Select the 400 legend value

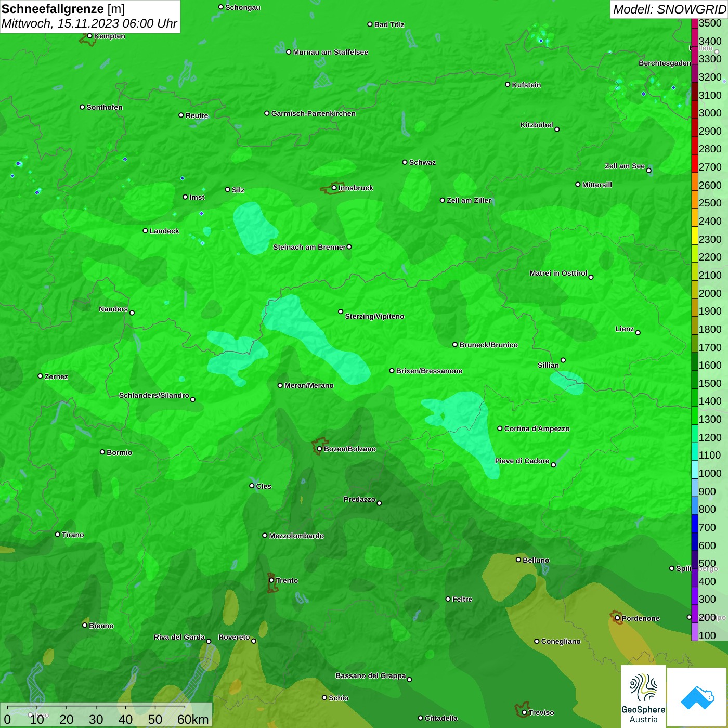click(x=707, y=582)
